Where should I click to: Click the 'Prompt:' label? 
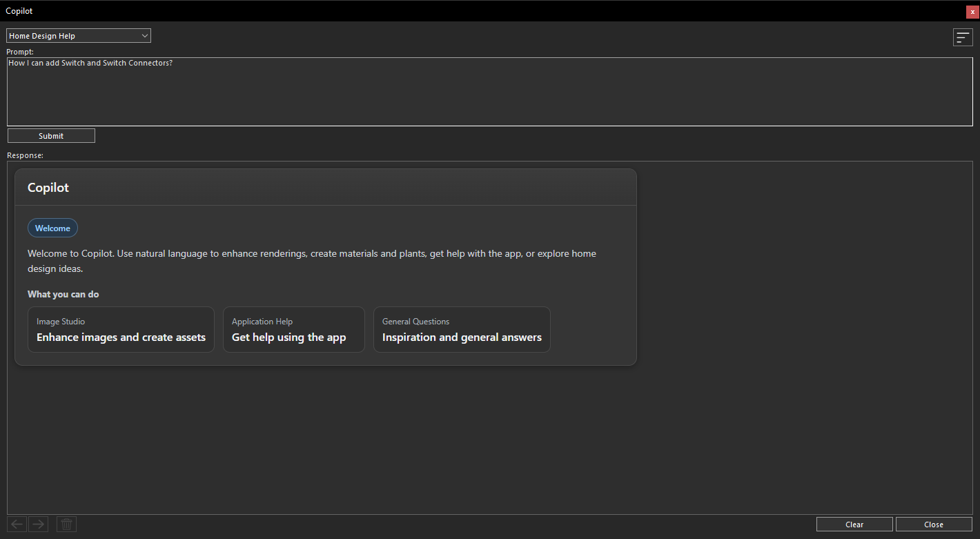pos(20,52)
